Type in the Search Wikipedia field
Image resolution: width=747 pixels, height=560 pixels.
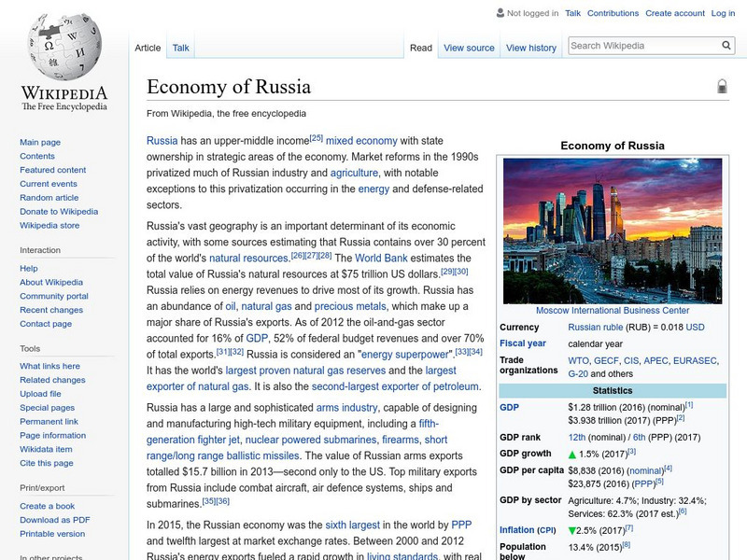pos(642,45)
